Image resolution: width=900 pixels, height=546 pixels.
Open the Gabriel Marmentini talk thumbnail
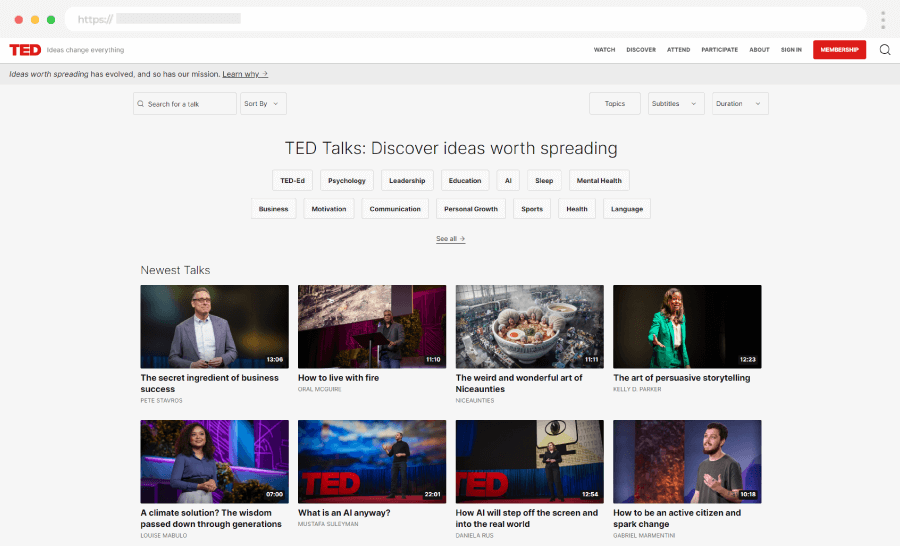coord(687,462)
